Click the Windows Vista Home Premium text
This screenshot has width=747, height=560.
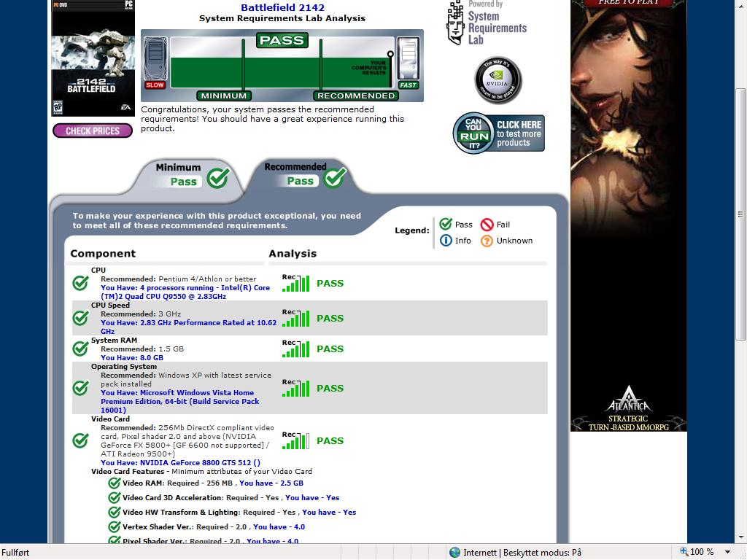(180, 401)
